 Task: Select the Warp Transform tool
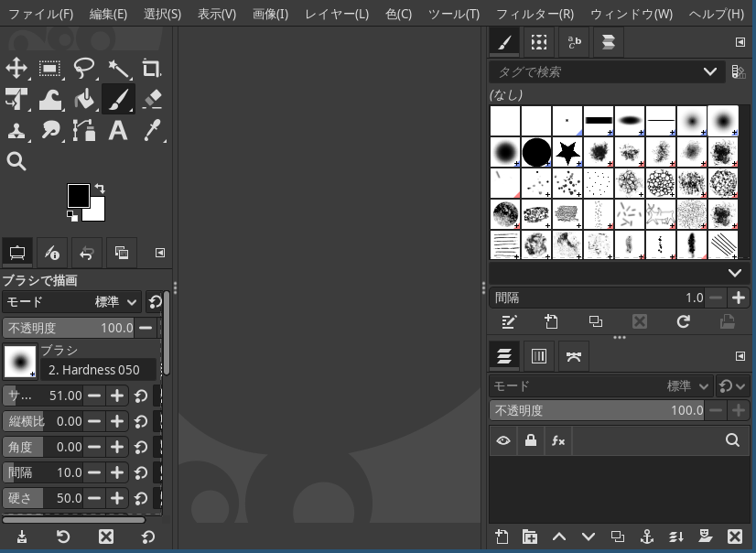point(49,99)
